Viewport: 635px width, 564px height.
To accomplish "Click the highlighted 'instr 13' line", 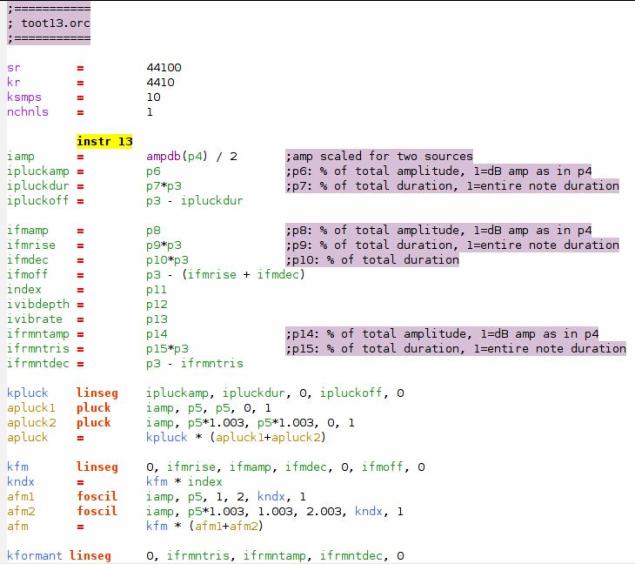I will pos(104,141).
